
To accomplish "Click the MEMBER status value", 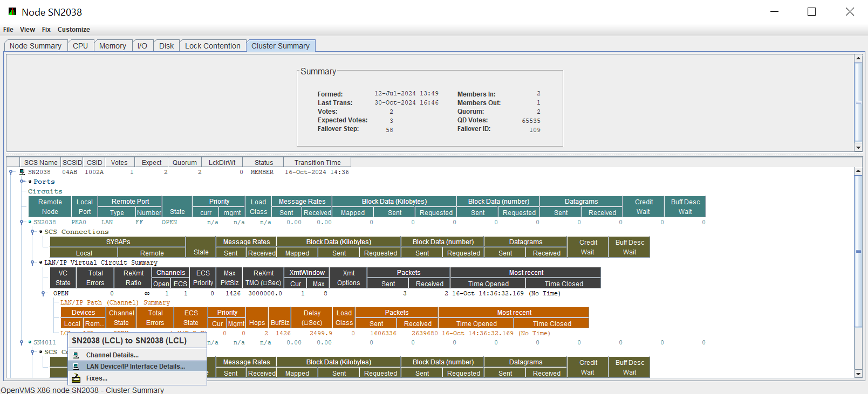I will [262, 172].
